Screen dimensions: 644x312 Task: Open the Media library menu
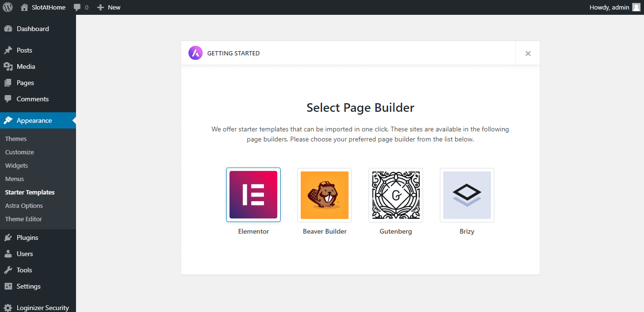click(x=26, y=66)
